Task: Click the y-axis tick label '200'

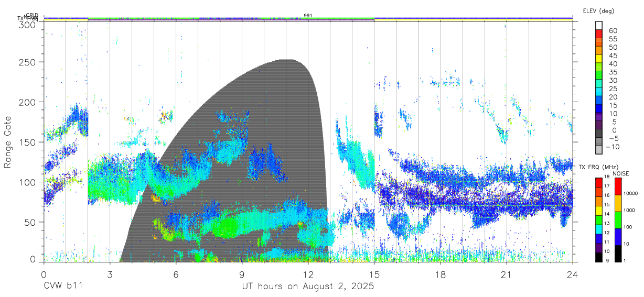Action: click(x=27, y=102)
